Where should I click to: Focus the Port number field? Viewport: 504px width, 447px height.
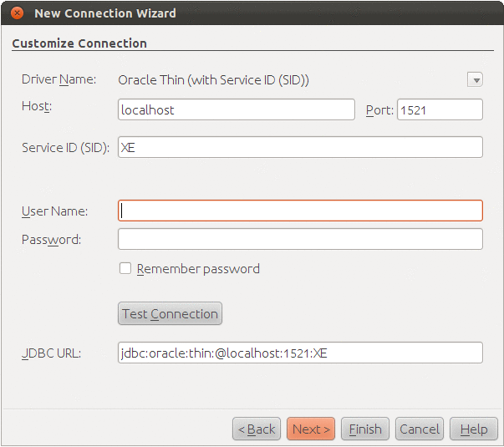[440, 109]
